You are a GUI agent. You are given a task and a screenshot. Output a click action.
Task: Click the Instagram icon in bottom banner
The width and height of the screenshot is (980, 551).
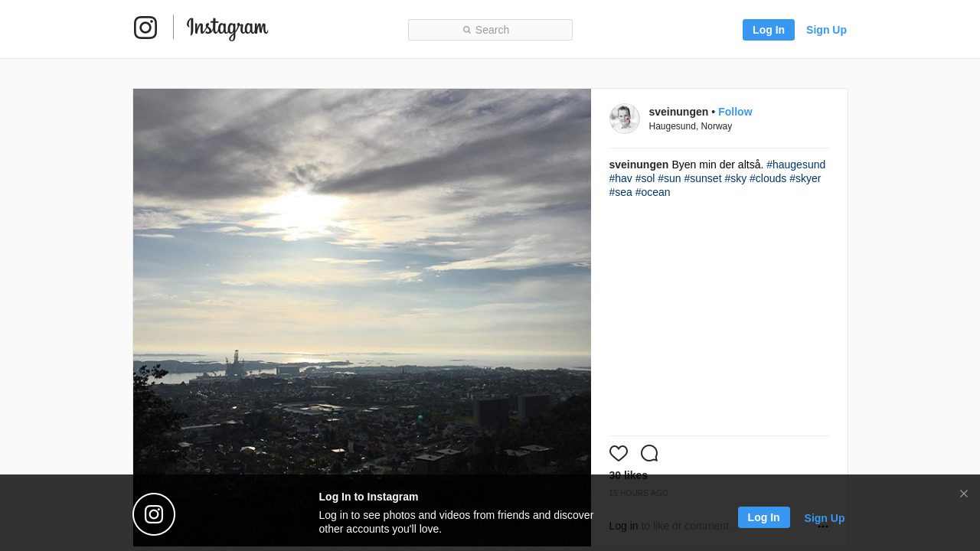point(154,514)
